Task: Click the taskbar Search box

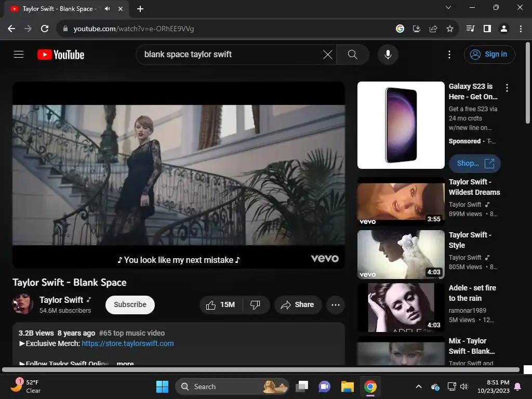Action: [x=232, y=387]
